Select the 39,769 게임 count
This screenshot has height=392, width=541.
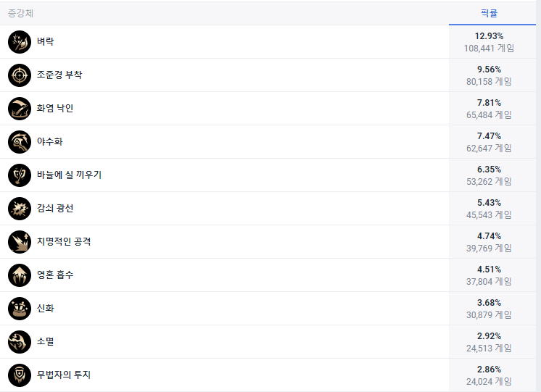point(489,249)
